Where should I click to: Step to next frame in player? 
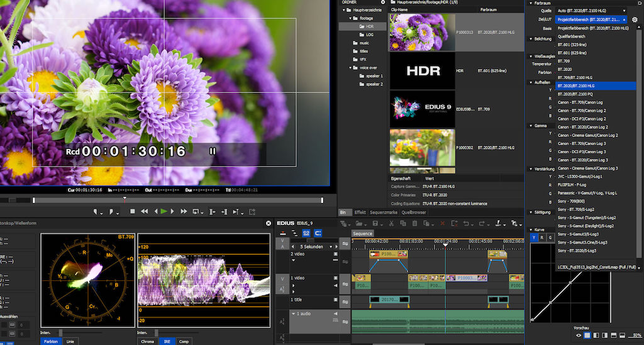point(172,211)
